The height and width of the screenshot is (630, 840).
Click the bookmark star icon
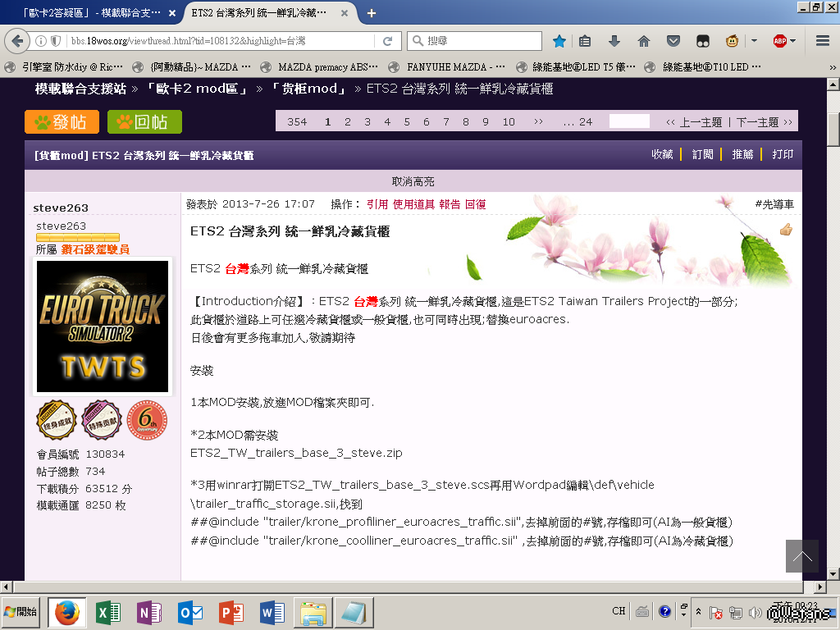pyautogui.click(x=559, y=41)
